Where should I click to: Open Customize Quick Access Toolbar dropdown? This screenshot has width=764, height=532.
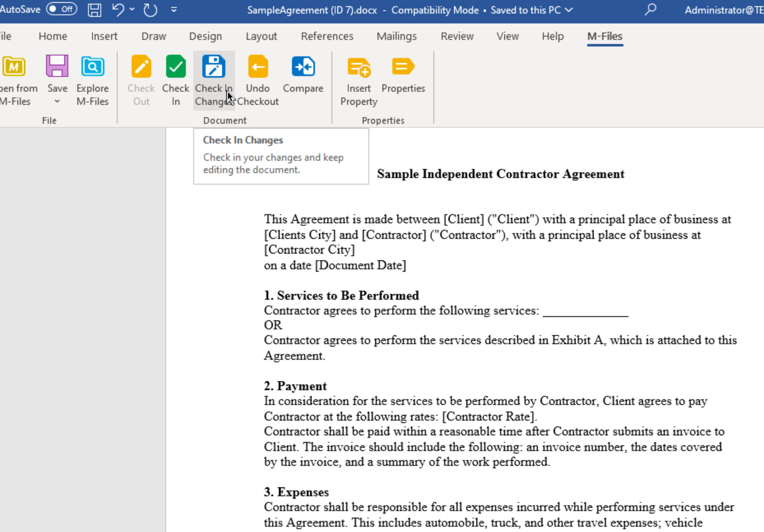point(174,10)
